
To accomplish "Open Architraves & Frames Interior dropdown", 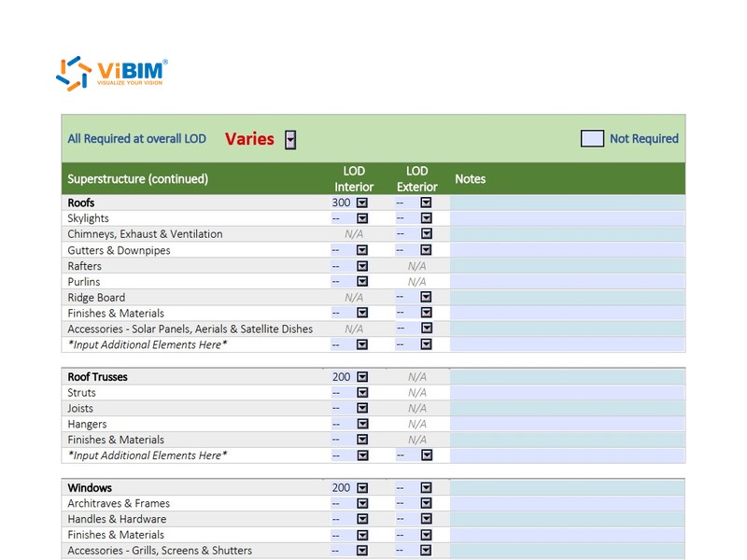I will tap(362, 503).
